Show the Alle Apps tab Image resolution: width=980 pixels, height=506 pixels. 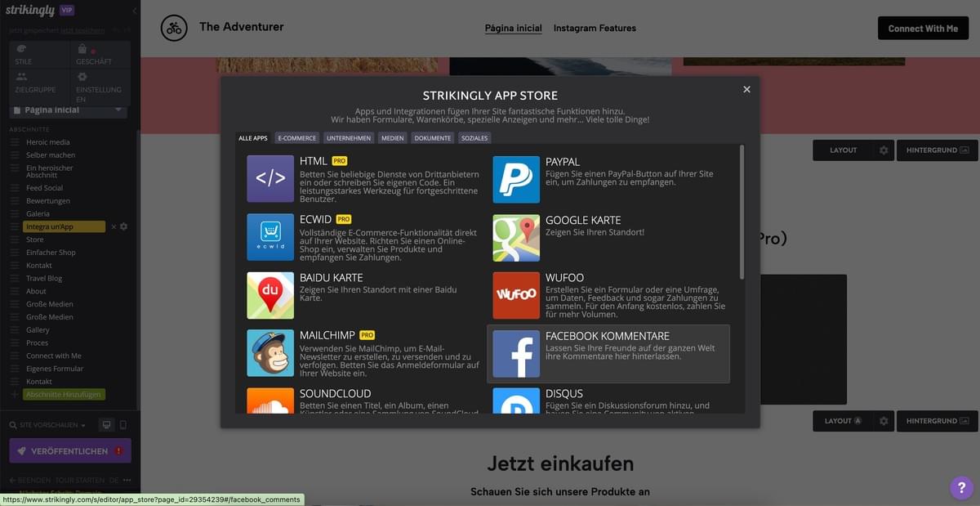click(253, 138)
